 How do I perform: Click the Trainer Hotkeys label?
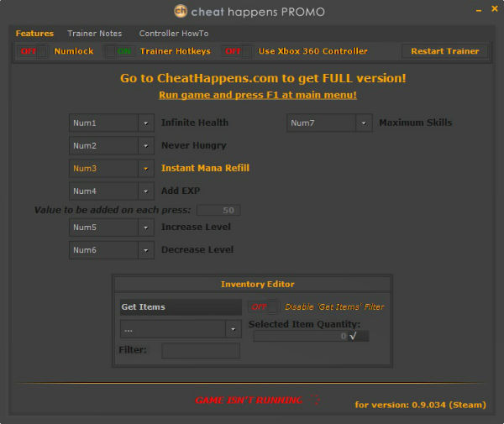coord(176,51)
